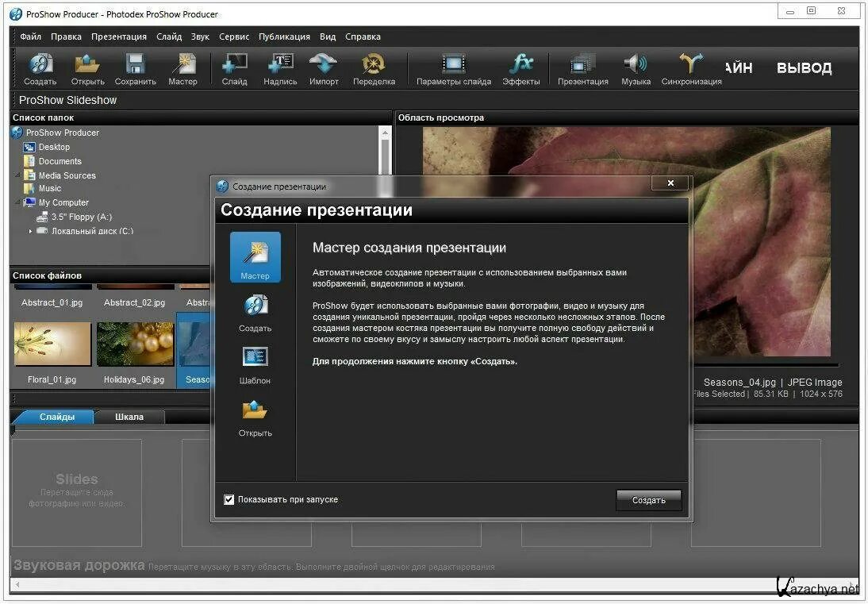Open the Эффекты fx toolbar icon
Viewport: 868px width, 604px height.
click(x=521, y=69)
